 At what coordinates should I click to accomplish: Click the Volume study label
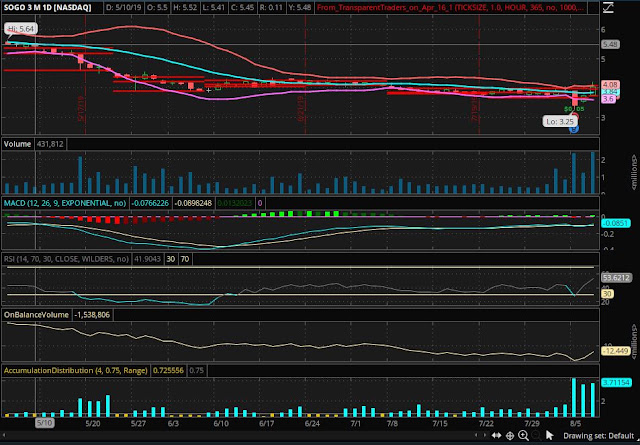click(x=18, y=144)
